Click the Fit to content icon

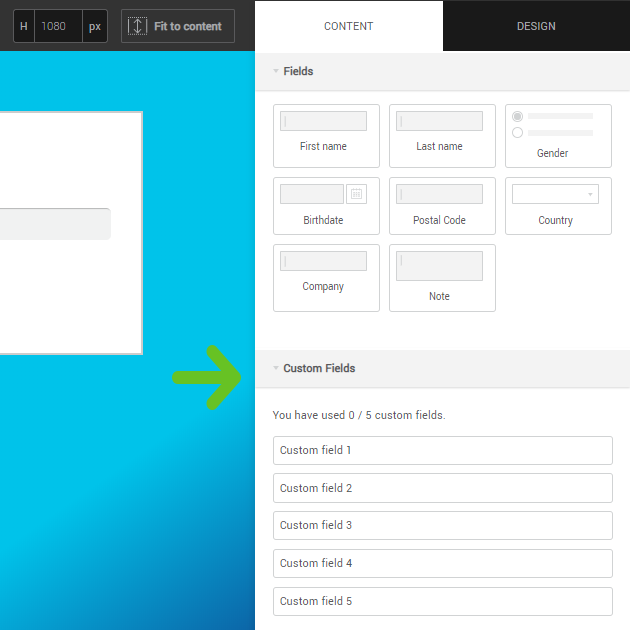[138, 26]
